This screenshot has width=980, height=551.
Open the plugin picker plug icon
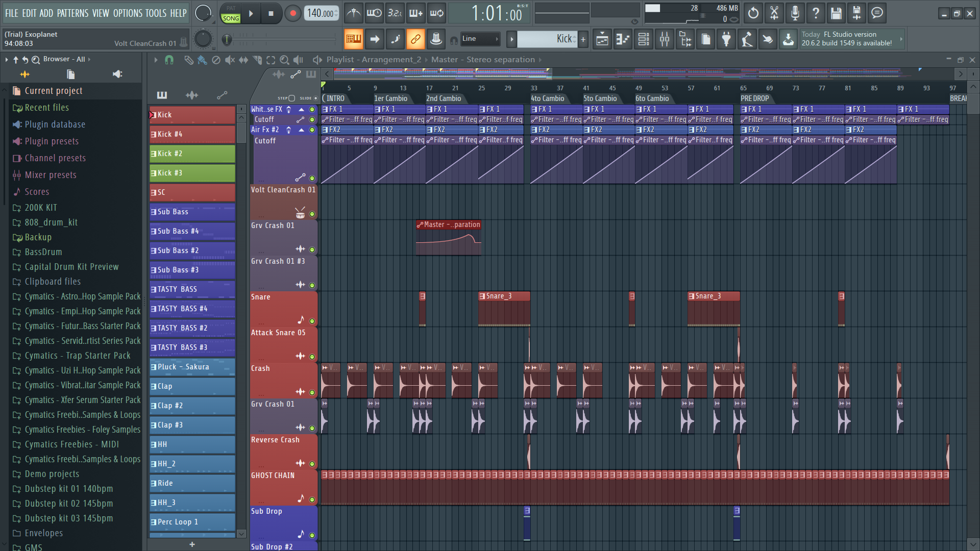coord(726,39)
